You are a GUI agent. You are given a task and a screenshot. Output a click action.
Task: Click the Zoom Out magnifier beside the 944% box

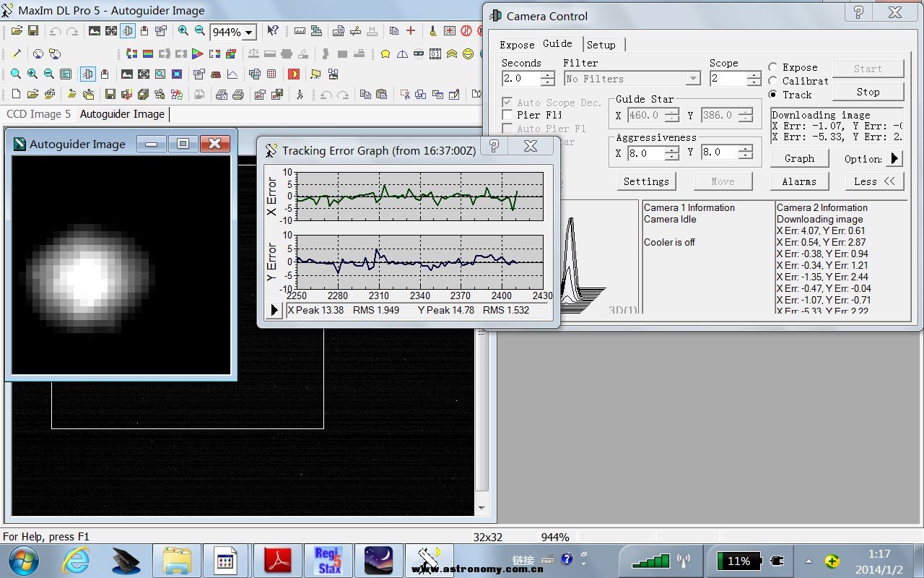pyautogui.click(x=200, y=31)
